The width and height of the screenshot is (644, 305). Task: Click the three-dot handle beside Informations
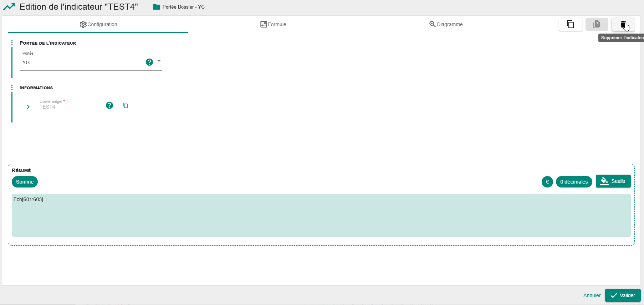pos(12,87)
